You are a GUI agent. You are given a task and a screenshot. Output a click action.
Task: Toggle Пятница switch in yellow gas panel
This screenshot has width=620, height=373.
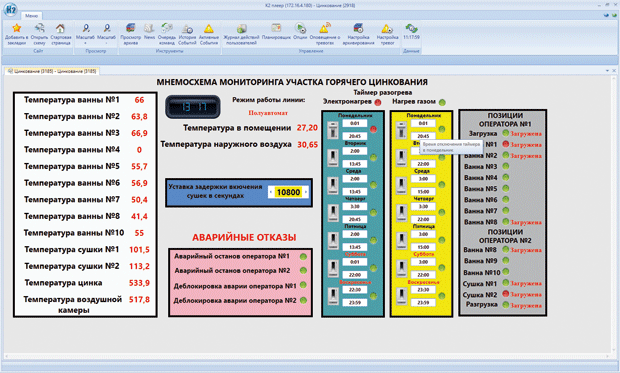pyautogui.click(x=401, y=240)
